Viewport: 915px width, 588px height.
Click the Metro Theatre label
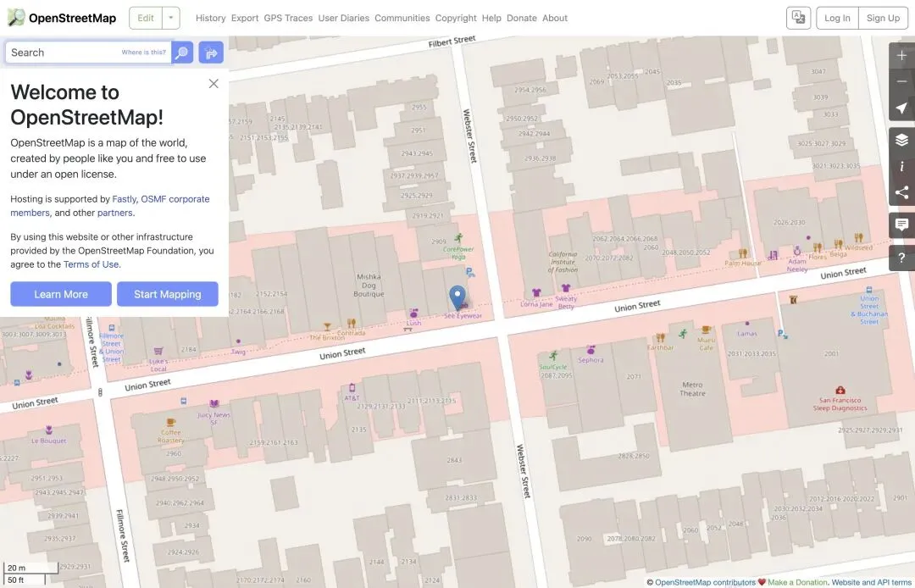pos(693,389)
